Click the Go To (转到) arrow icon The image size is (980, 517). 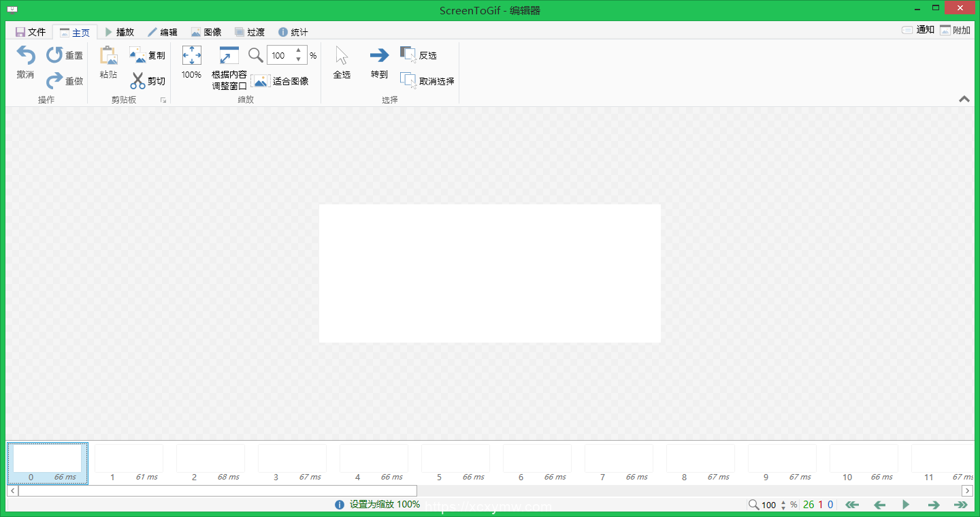tap(378, 55)
